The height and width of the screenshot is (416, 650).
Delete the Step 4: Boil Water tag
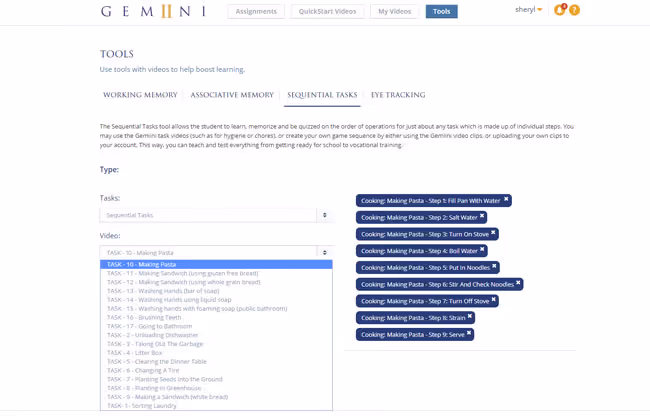(482, 250)
